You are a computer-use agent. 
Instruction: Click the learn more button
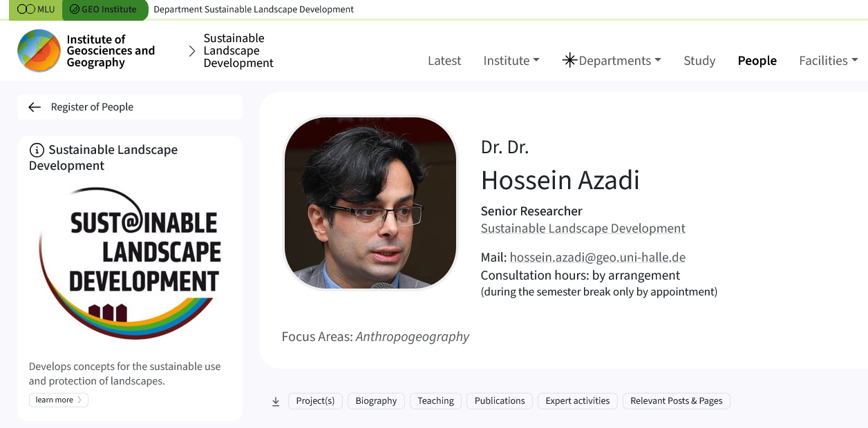pos(59,400)
